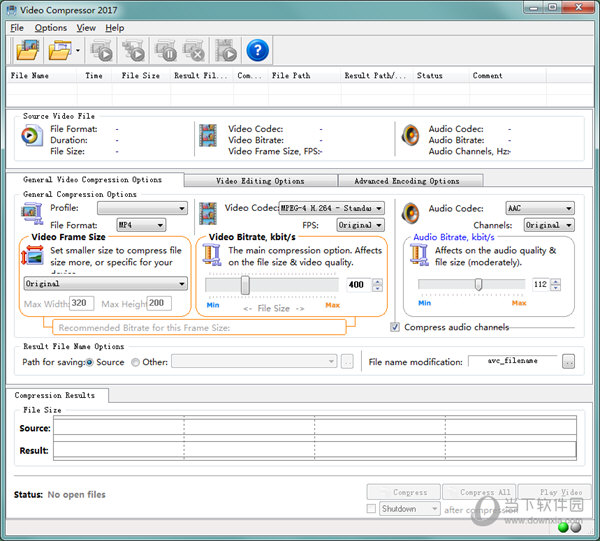This screenshot has width=600, height=541.
Task: Open the Shutdown after-compression dropdown
Action: pos(410,509)
